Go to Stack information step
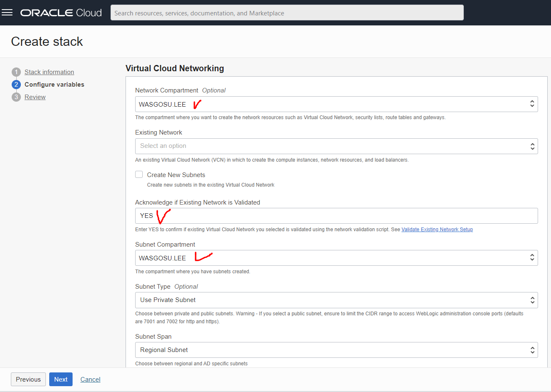The image size is (551, 392). 49,72
